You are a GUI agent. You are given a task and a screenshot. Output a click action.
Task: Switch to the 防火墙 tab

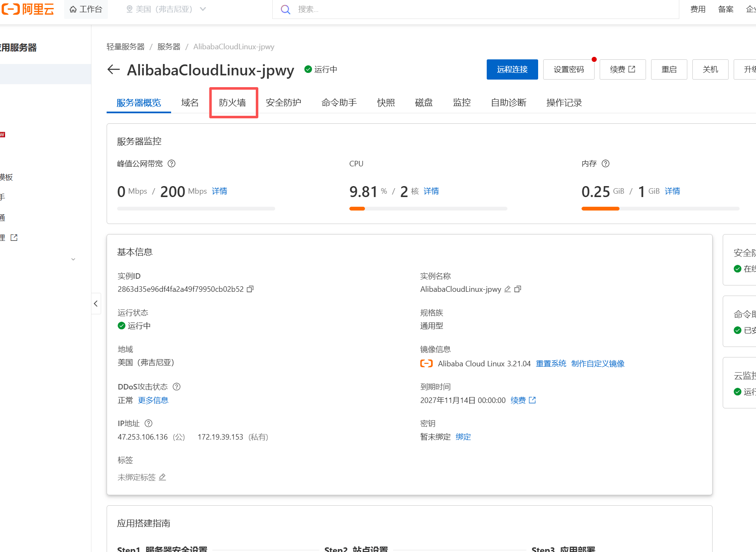tap(233, 103)
